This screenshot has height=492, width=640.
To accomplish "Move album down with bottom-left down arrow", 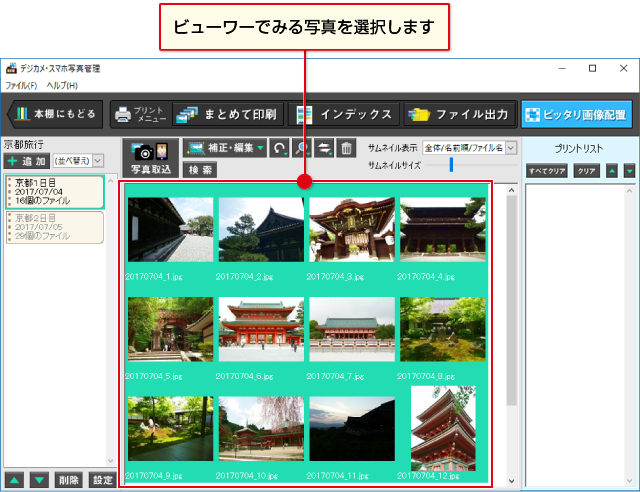I will tap(40, 480).
